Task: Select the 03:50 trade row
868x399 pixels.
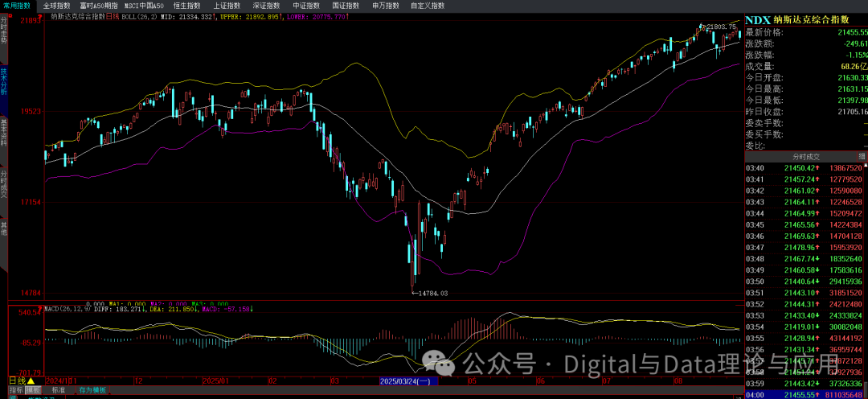Action: pyautogui.click(x=804, y=281)
